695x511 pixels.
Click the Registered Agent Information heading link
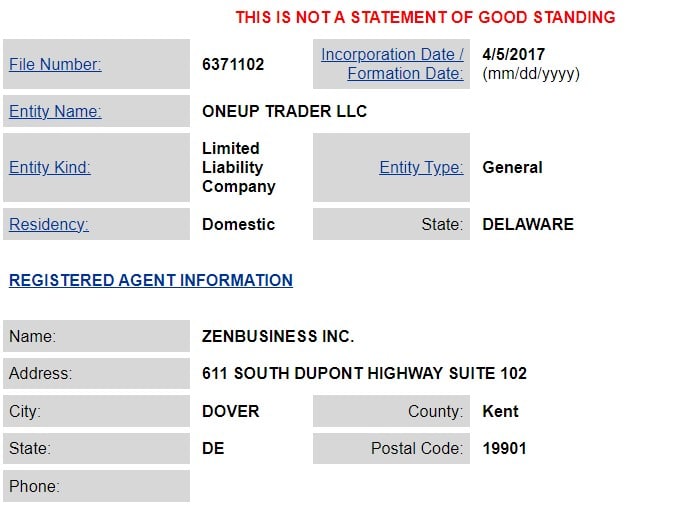[151, 281]
